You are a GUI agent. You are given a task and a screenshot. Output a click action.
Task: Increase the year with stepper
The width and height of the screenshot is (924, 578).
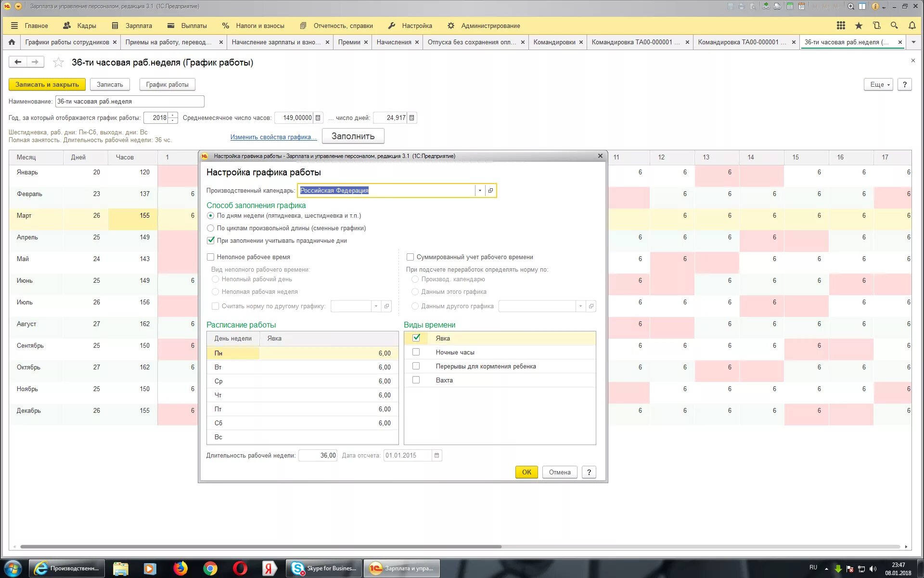point(173,115)
